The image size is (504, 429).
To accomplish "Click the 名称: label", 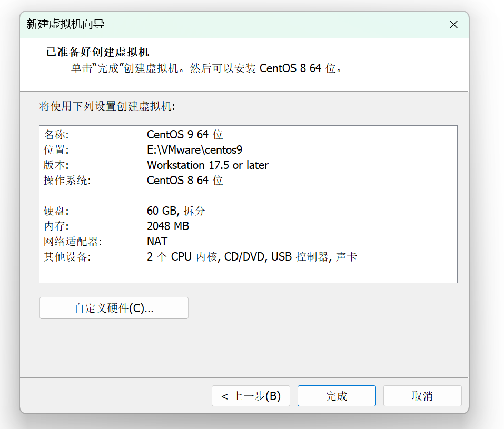I will (x=56, y=134).
